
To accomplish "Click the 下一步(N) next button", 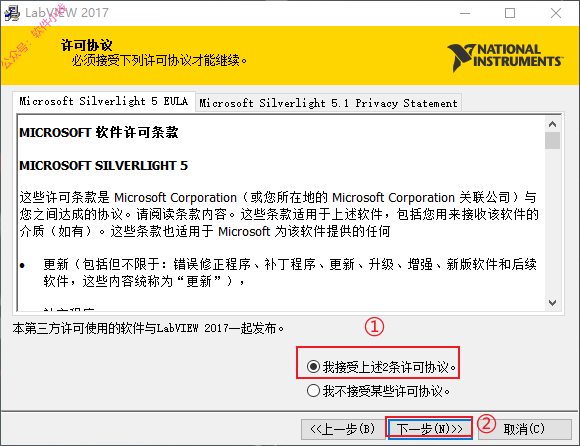I will [429, 429].
